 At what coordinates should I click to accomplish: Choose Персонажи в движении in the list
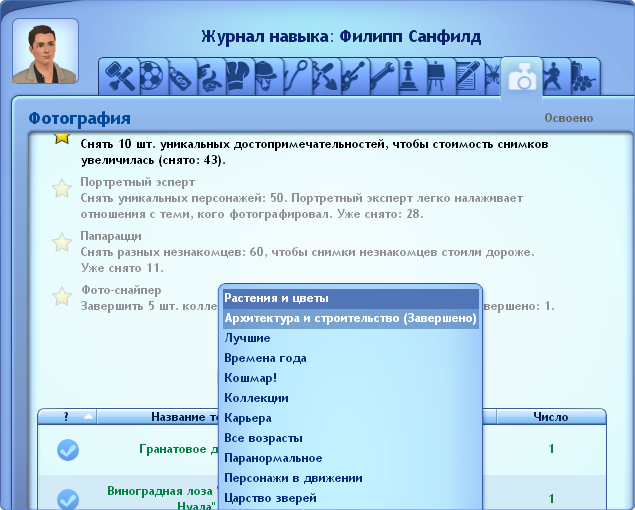[351, 478]
